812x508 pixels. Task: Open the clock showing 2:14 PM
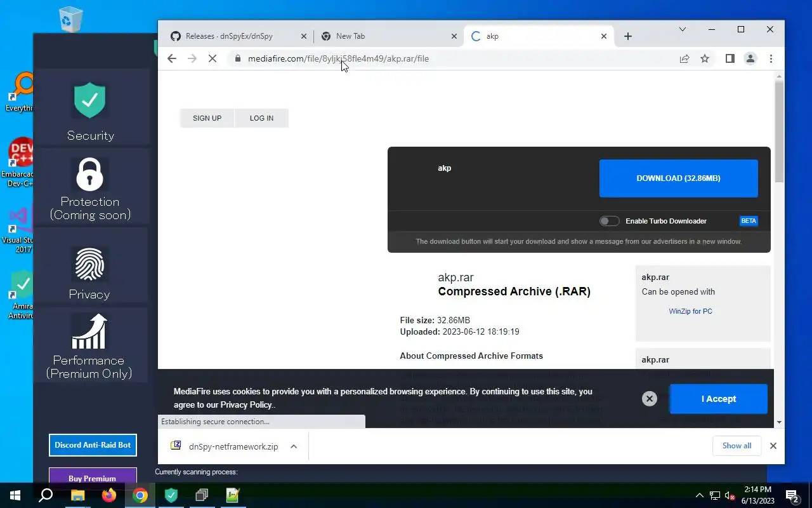click(757, 495)
